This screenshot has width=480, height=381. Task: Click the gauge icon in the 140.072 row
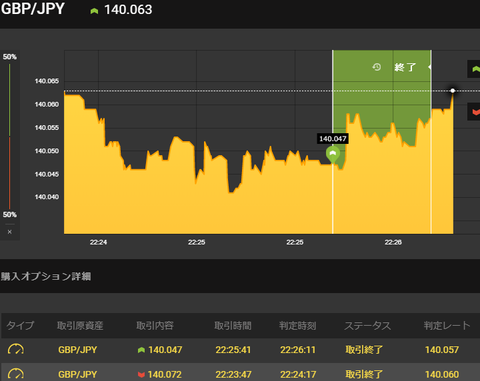[16, 374]
